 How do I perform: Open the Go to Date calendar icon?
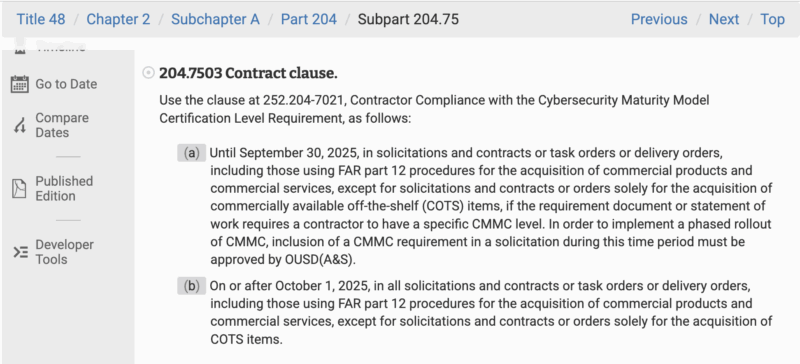click(x=20, y=84)
